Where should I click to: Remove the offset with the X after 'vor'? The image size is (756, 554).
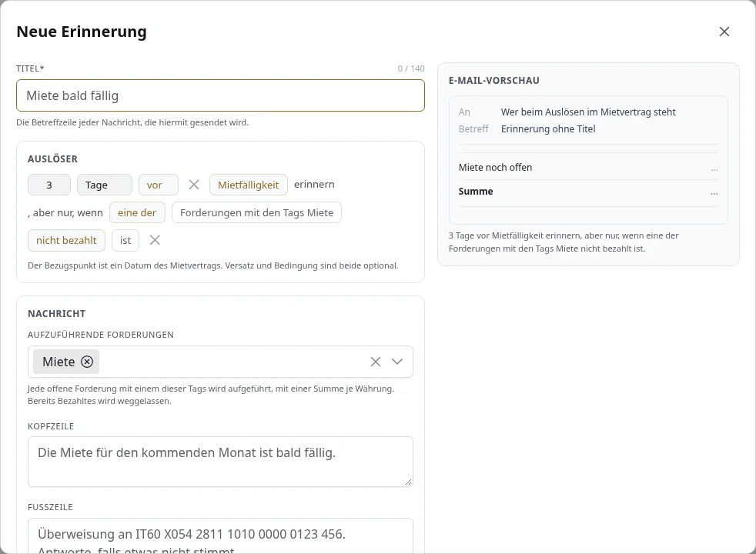(194, 185)
